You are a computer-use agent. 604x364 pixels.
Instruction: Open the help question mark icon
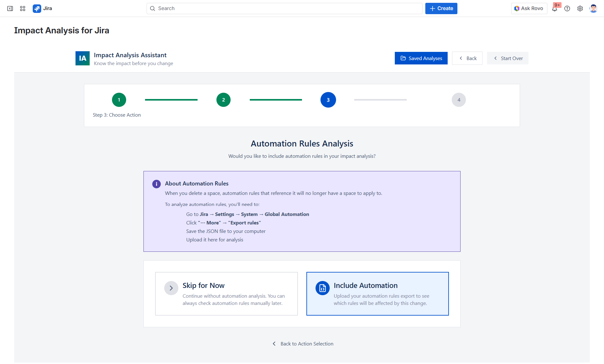(x=568, y=8)
